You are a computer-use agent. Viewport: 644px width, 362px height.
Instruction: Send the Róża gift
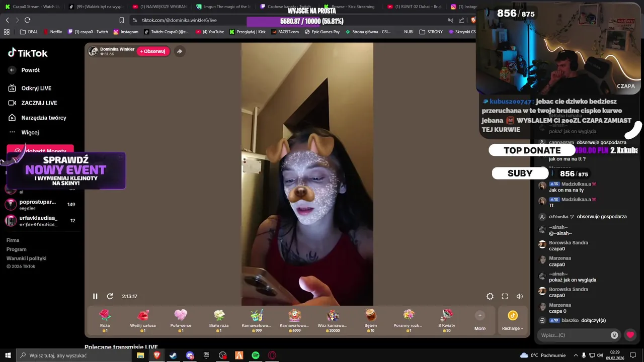click(105, 320)
